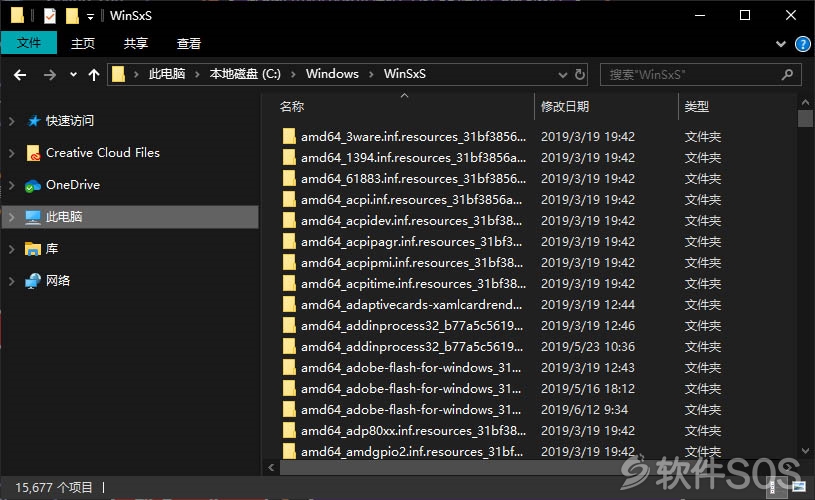Select adobe-flash-for-windows folder dated 2019/3/19 12:43
Image resolution: width=815 pixels, height=500 pixels.
point(411,368)
